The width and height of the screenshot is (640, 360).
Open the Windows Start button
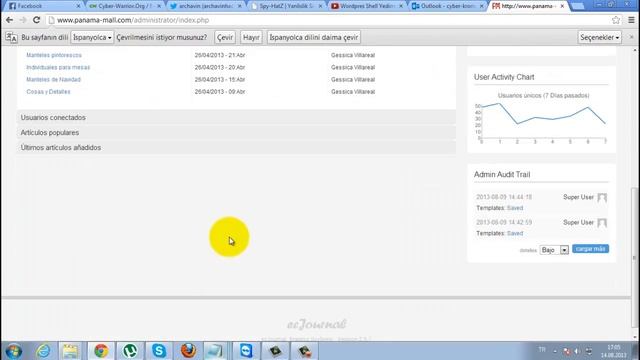[x=13, y=351]
